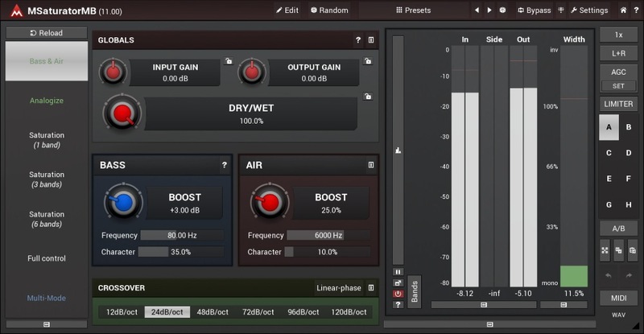644x334 pixels.
Task: Click the Random dice button
Action: tap(328, 10)
